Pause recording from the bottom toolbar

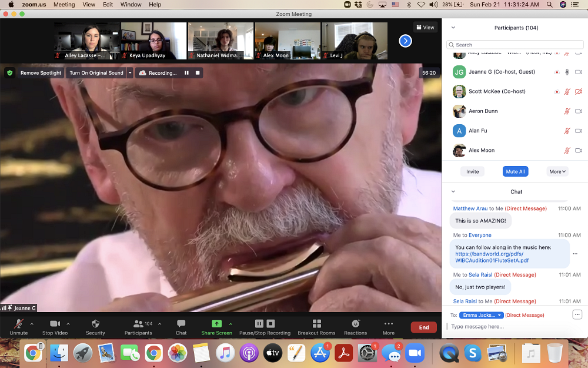click(x=259, y=324)
